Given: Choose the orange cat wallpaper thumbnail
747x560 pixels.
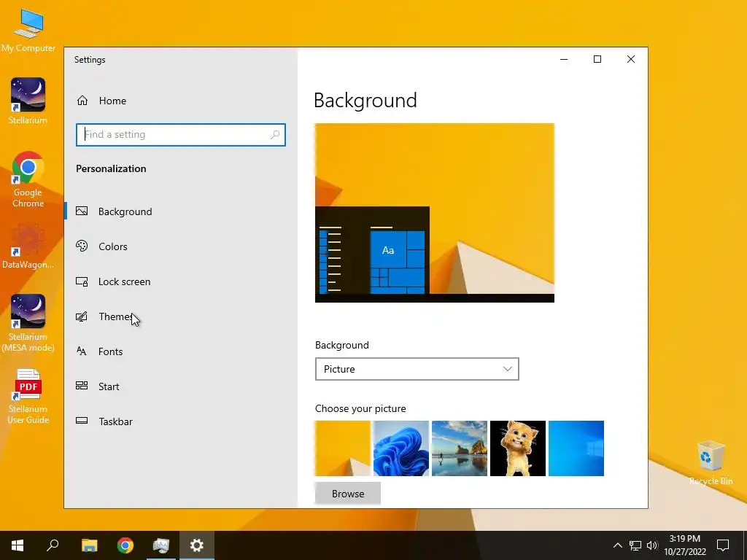Looking at the screenshot, I should pos(518,448).
